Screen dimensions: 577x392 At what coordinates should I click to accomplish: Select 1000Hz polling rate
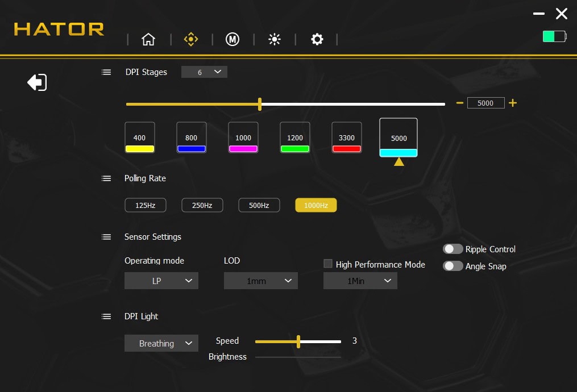316,205
